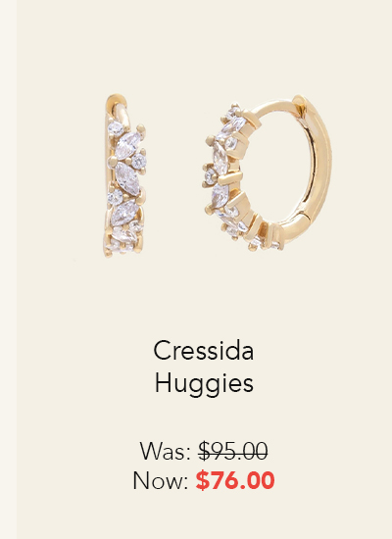The width and height of the screenshot is (392, 539).
Task: Click the blank card area below the earrings
Action: (x=204, y=296)
